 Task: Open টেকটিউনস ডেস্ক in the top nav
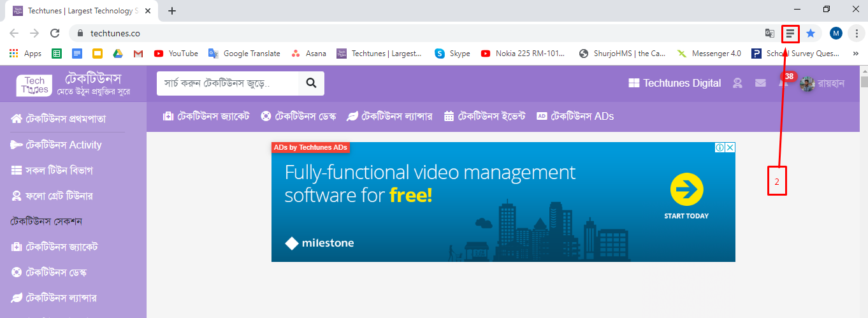(x=299, y=116)
